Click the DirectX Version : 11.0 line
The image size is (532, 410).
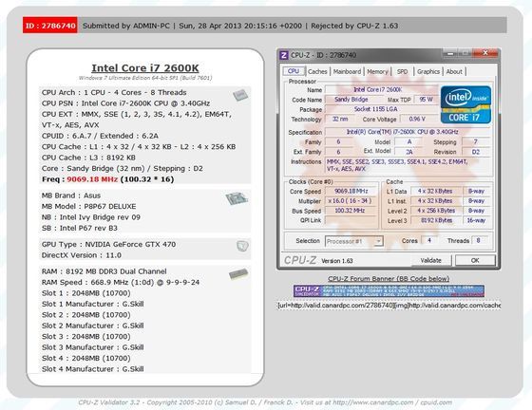82,255
